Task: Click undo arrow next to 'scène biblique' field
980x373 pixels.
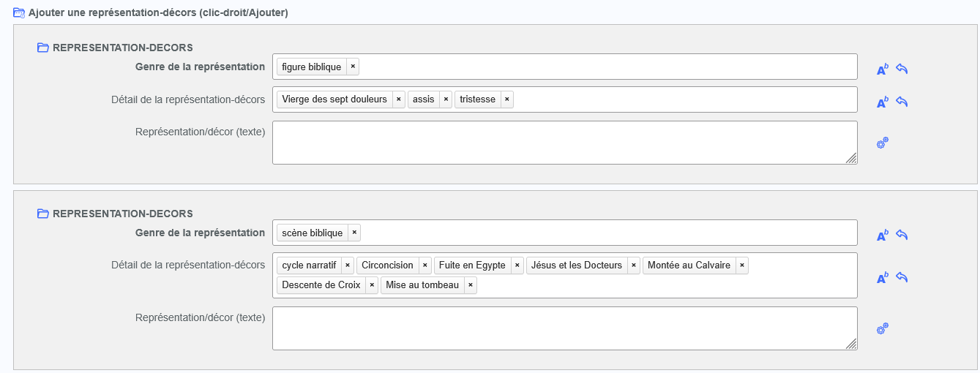Action: 902,236
